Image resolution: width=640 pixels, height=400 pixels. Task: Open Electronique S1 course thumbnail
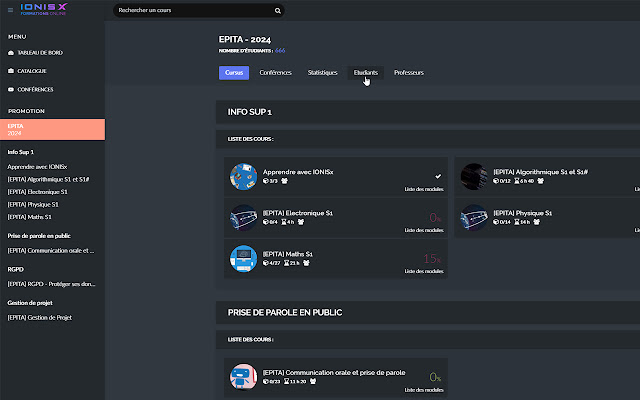[x=243, y=218]
